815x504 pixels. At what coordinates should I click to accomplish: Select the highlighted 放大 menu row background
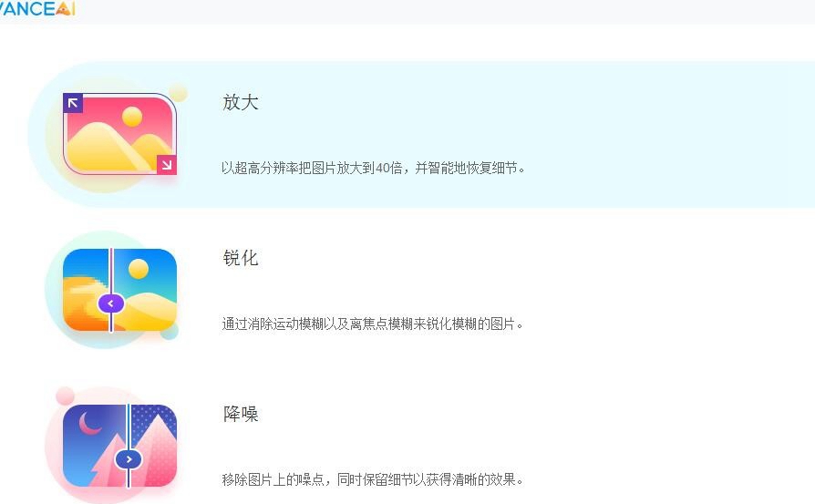point(421,134)
